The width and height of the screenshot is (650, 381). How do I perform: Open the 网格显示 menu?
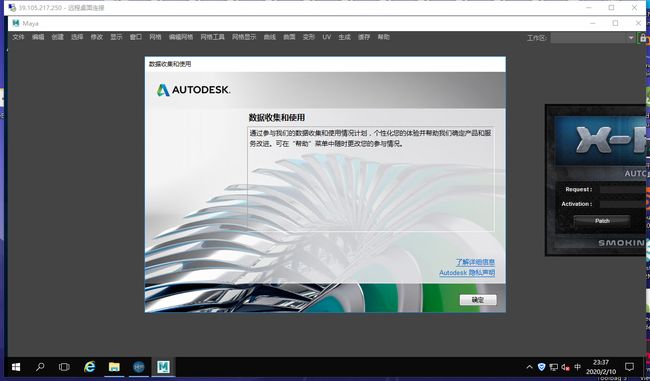click(244, 37)
